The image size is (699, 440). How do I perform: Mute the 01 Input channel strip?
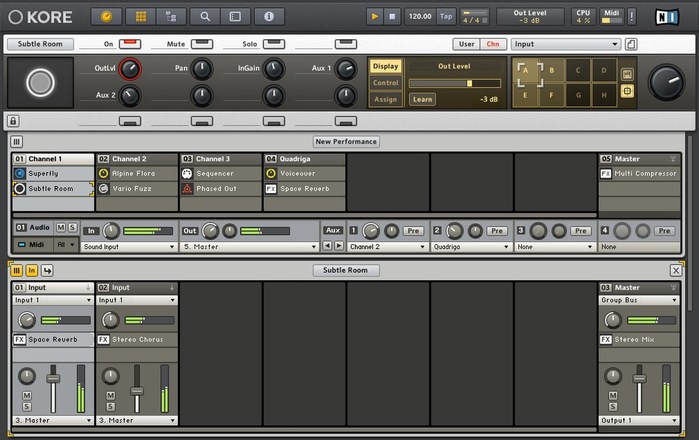click(x=27, y=395)
